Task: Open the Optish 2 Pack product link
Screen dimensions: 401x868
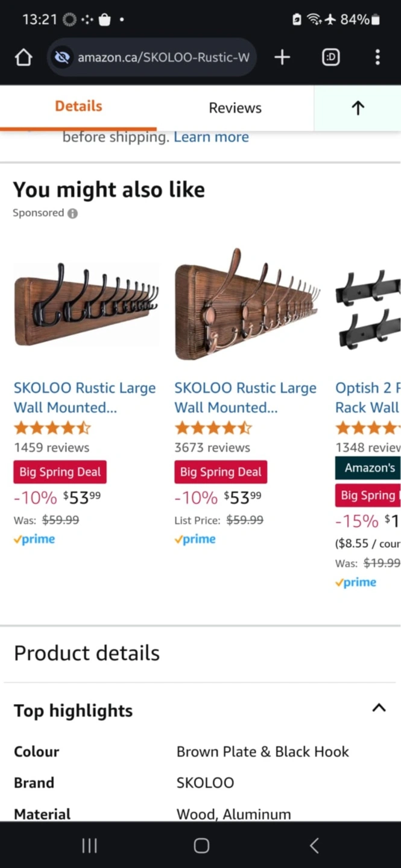Action: coord(367,397)
